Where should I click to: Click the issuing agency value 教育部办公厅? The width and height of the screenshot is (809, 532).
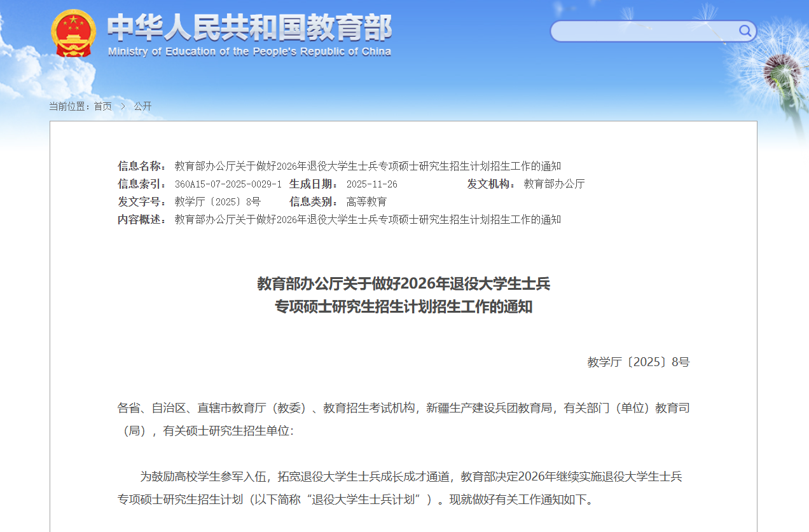click(x=554, y=184)
